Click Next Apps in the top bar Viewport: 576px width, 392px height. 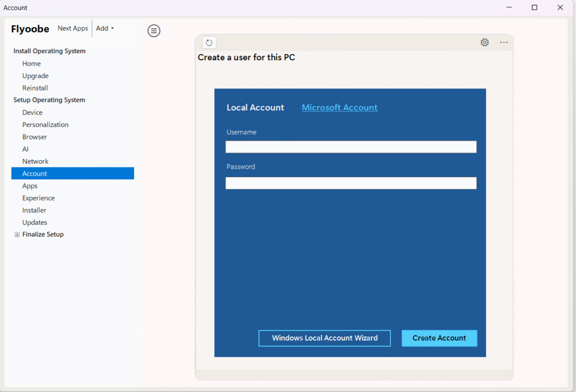(73, 29)
